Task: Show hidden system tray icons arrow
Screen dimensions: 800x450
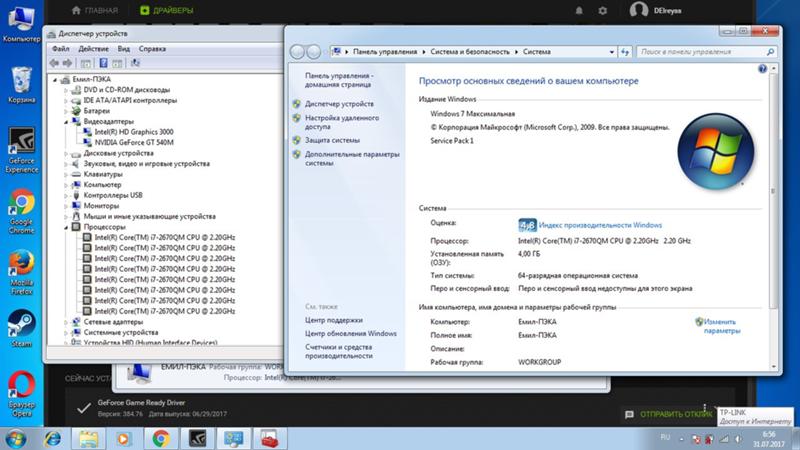Action: (x=682, y=439)
